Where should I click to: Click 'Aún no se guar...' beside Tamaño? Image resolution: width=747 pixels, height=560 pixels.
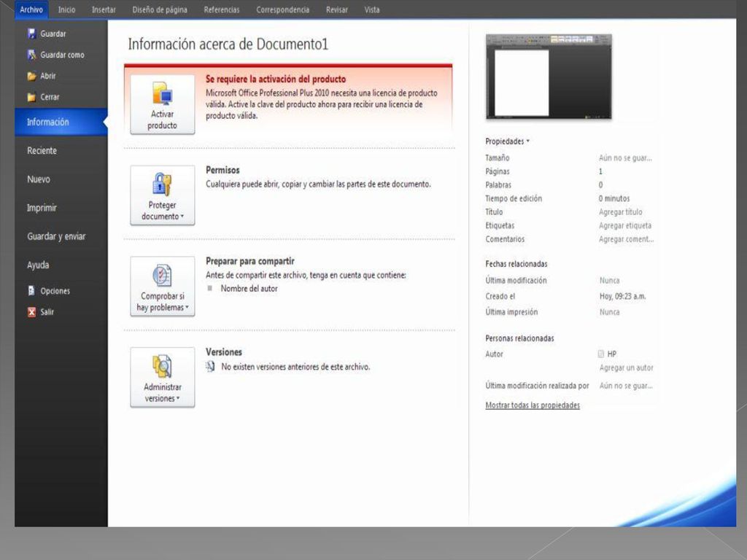point(625,157)
